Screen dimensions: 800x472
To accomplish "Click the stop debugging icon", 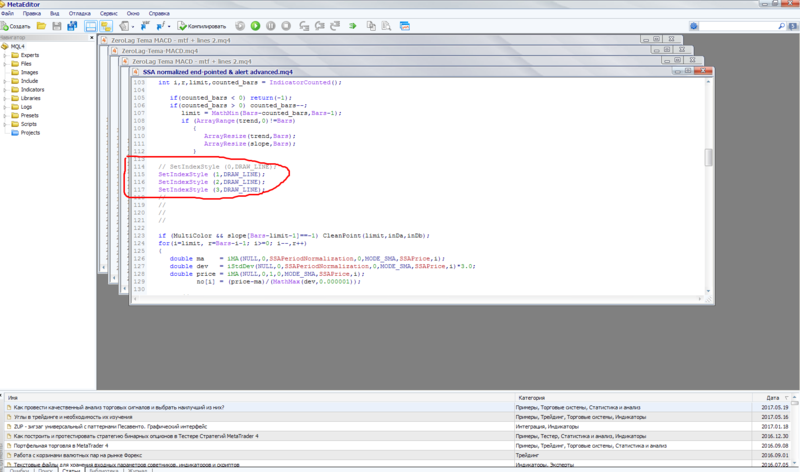I will pos(286,26).
